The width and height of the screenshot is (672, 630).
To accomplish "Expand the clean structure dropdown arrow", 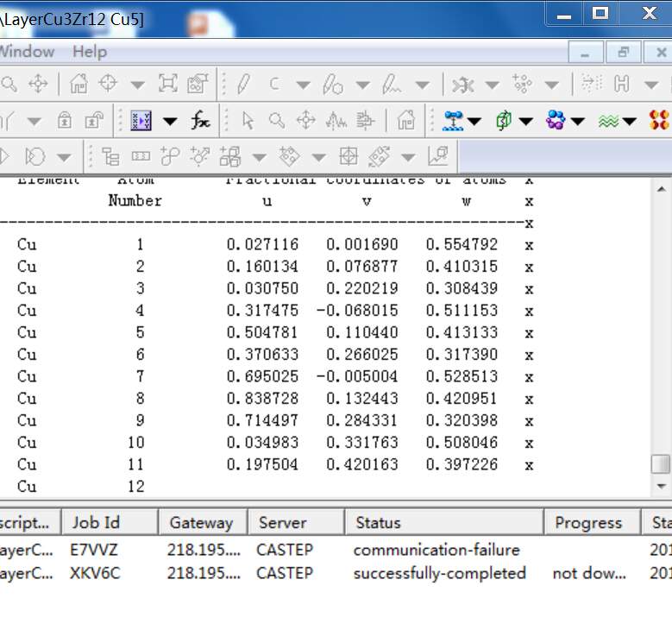I will tap(492, 85).
